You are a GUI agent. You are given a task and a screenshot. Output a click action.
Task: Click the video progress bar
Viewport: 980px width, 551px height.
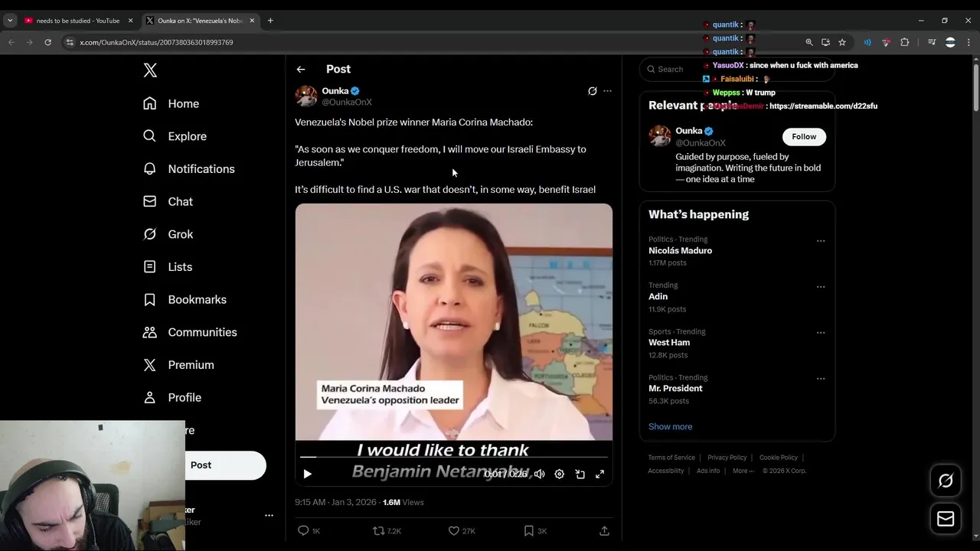(x=453, y=458)
